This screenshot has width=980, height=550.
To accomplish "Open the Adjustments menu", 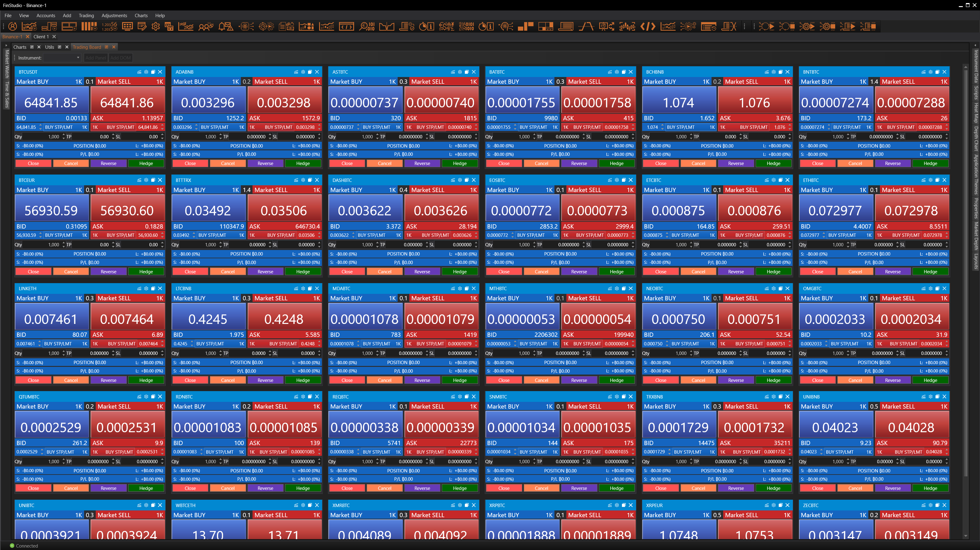I will click(114, 16).
